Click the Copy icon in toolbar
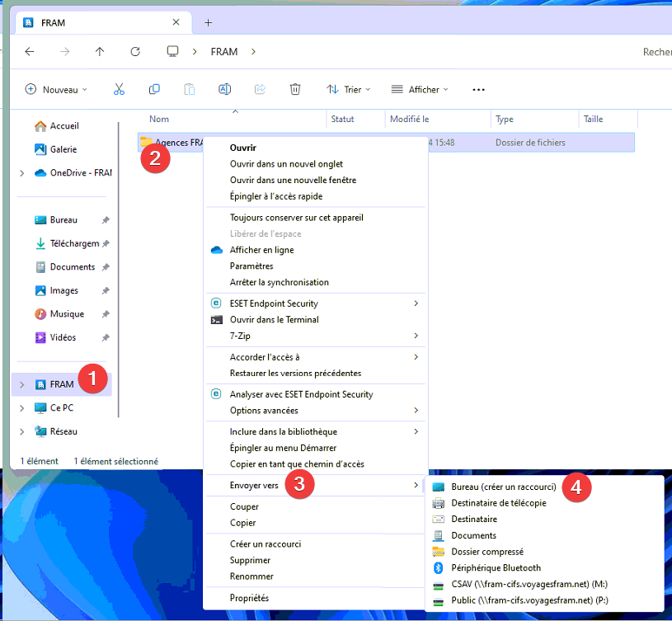The width and height of the screenshot is (672, 621). [154, 89]
